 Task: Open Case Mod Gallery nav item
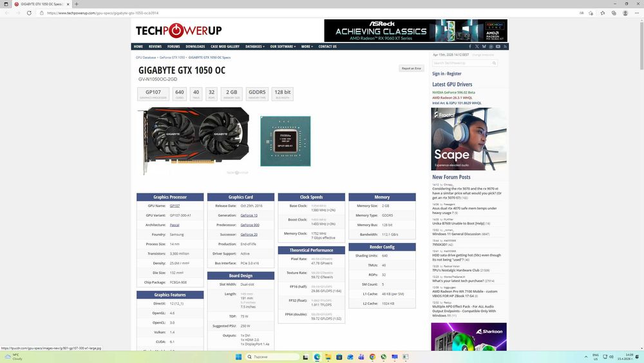[225, 46]
